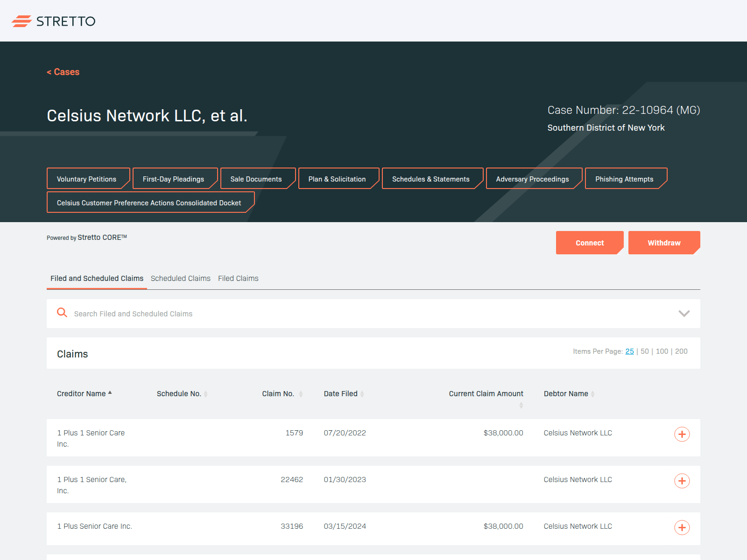The height and width of the screenshot is (560, 747).
Task: Click date filed 01/30/2023
Action: [x=345, y=480]
